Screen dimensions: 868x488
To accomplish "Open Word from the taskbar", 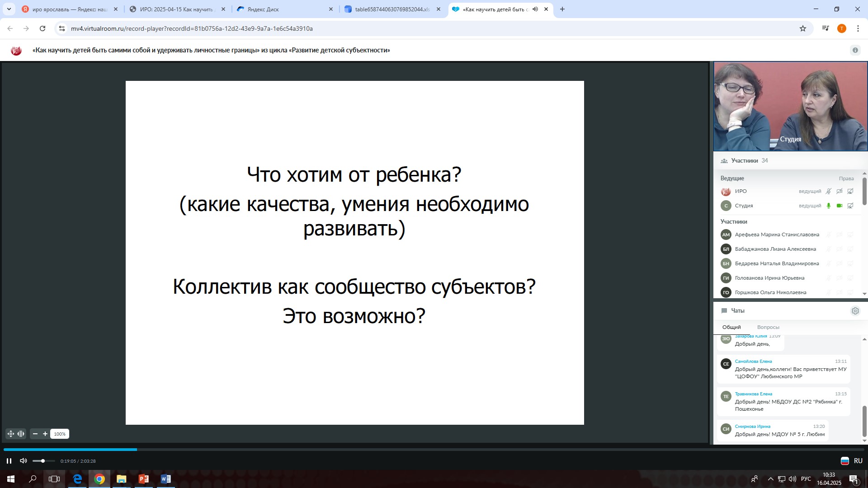I will pyautogui.click(x=165, y=479).
